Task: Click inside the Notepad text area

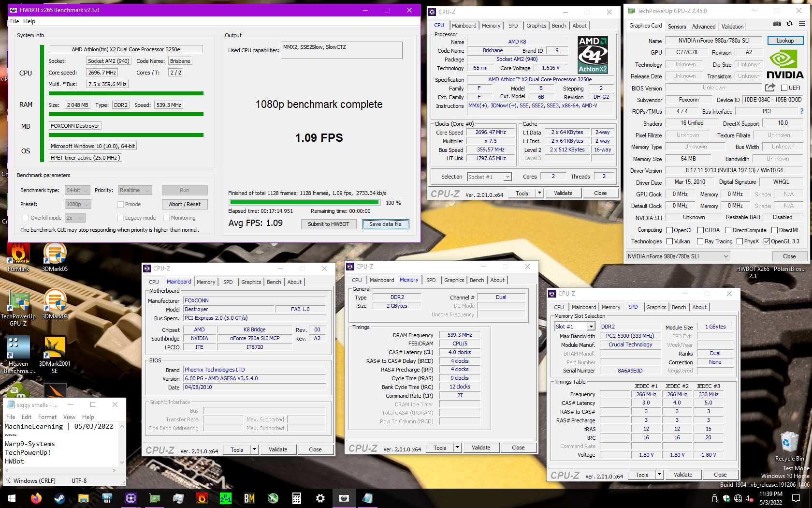Action: pos(61,444)
